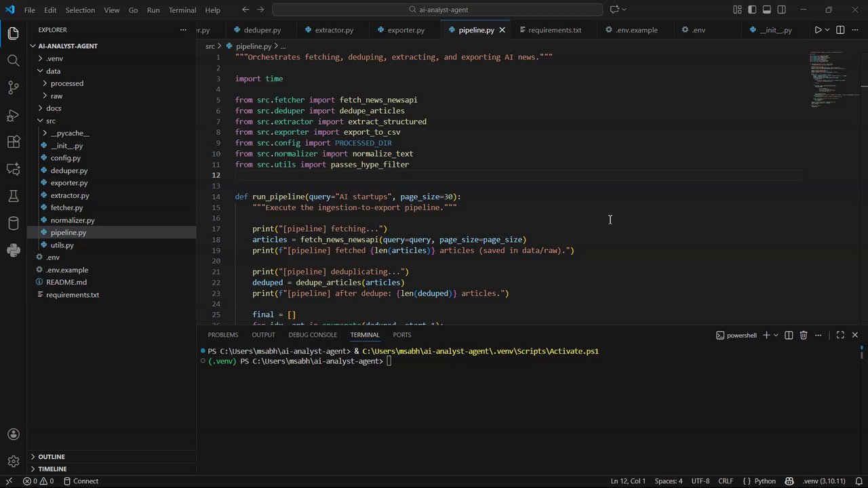
Task: Expand the OUTLINE section
Action: pyautogui.click(x=52, y=457)
